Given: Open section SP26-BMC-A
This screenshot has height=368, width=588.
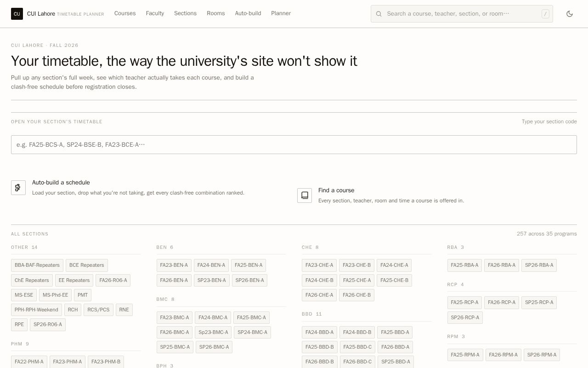Looking at the screenshot, I should (x=214, y=347).
